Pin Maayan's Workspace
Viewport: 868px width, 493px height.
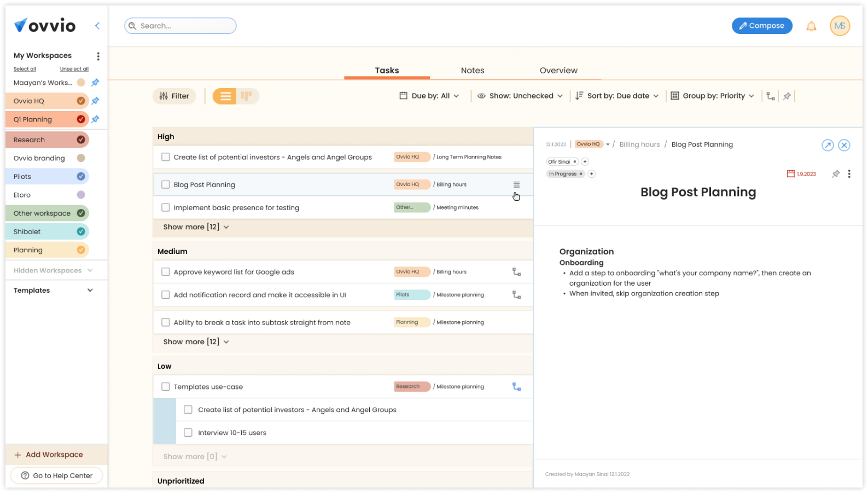coord(95,83)
